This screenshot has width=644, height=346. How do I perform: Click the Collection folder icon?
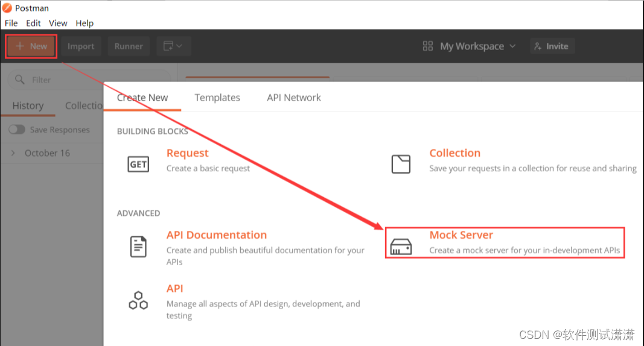click(x=401, y=164)
